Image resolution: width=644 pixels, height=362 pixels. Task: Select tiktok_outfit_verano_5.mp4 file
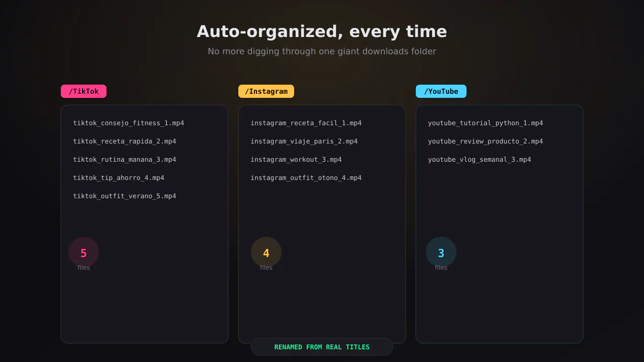tap(124, 196)
